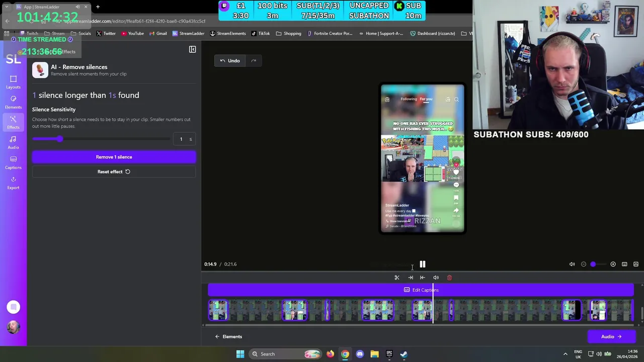The height and width of the screenshot is (362, 644).
Task: Show hidden system tray icons
Action: click(565, 354)
